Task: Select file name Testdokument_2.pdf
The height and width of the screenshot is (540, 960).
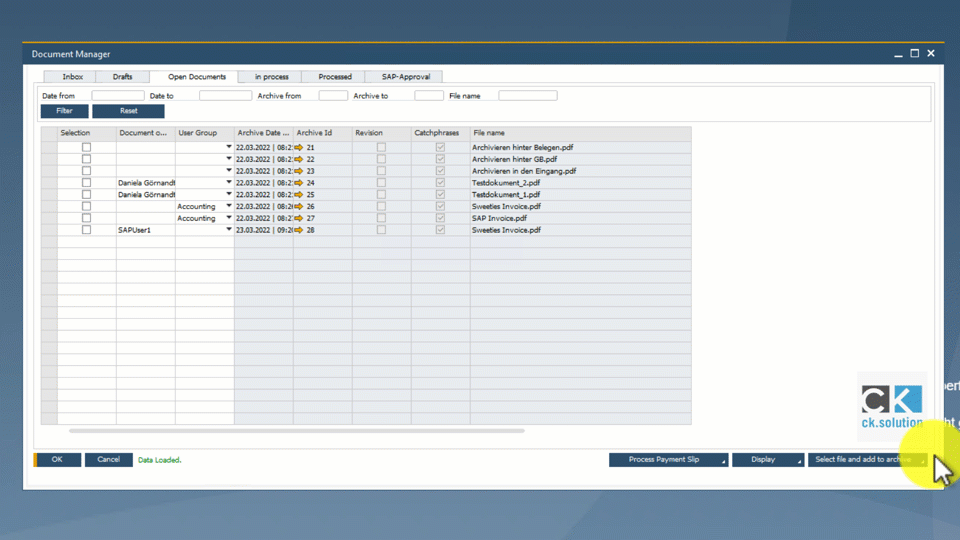Action: [506, 183]
